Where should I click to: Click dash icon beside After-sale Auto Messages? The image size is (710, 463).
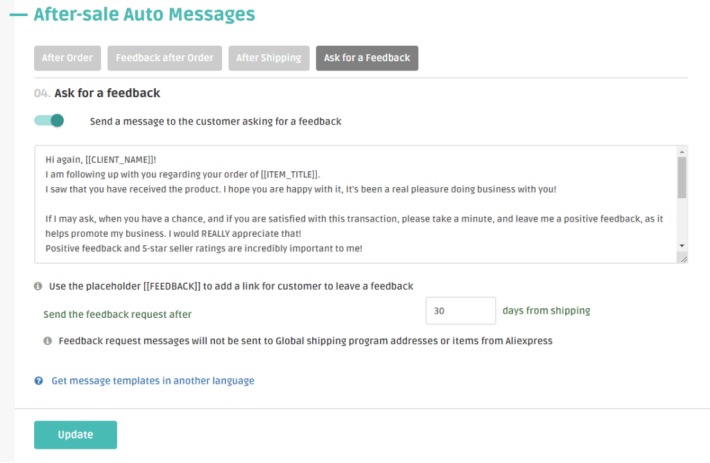[x=17, y=15]
